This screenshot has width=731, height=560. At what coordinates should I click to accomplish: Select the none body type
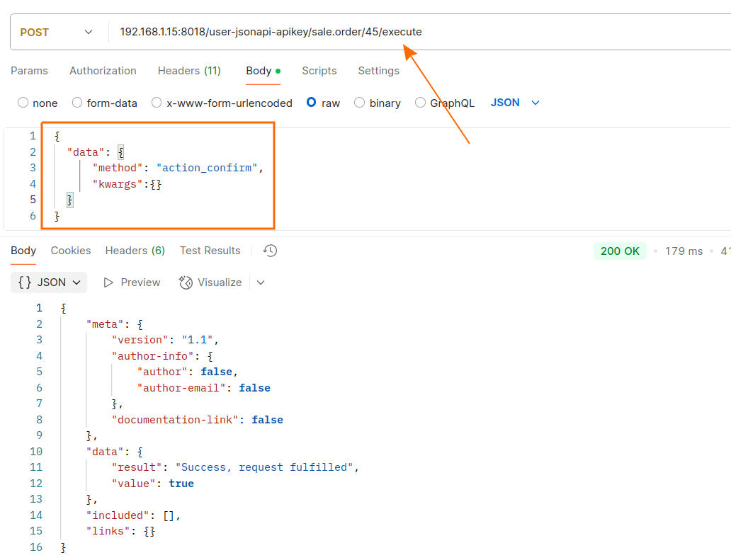23,103
